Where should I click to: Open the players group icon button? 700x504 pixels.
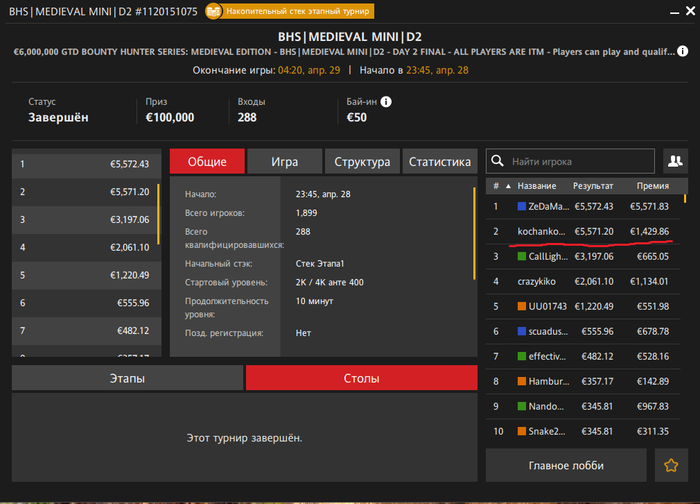(675, 161)
